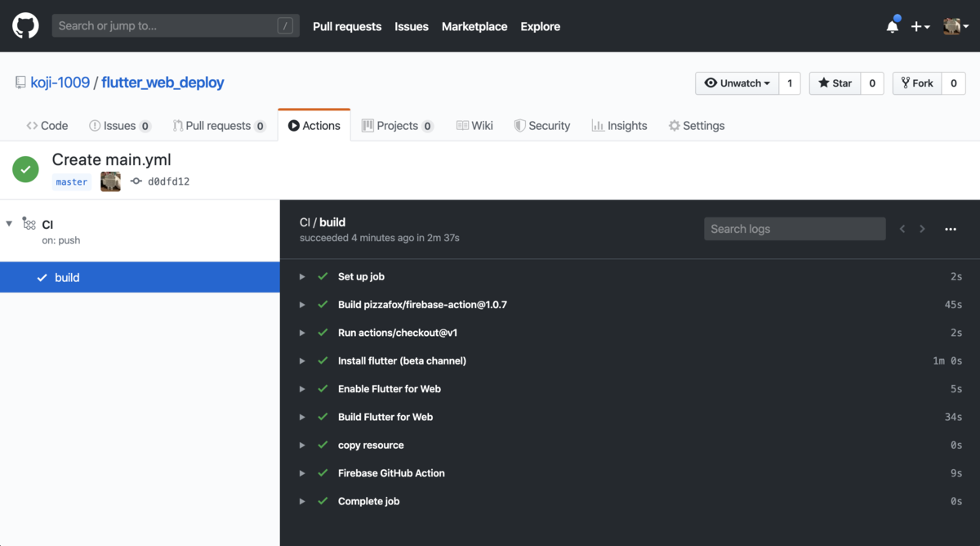Image resolution: width=980 pixels, height=546 pixels.
Task: Expand the Build pizzafox/firebase-action step
Action: [x=302, y=305]
